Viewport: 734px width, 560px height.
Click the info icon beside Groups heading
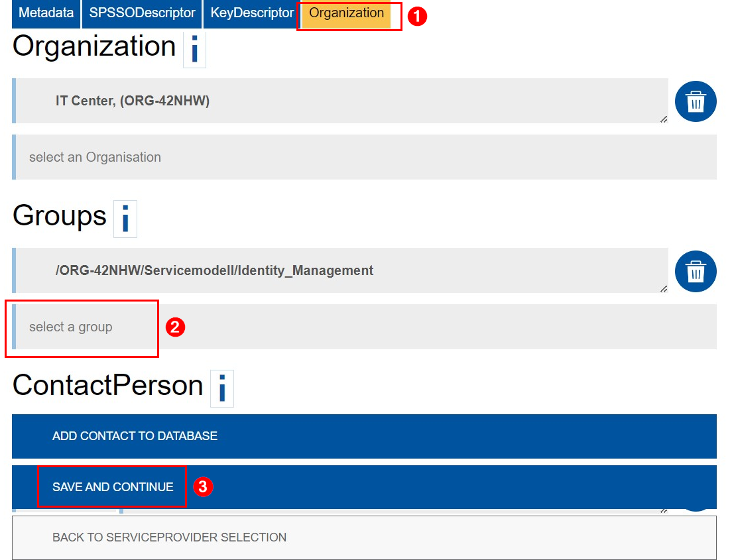coord(125,219)
